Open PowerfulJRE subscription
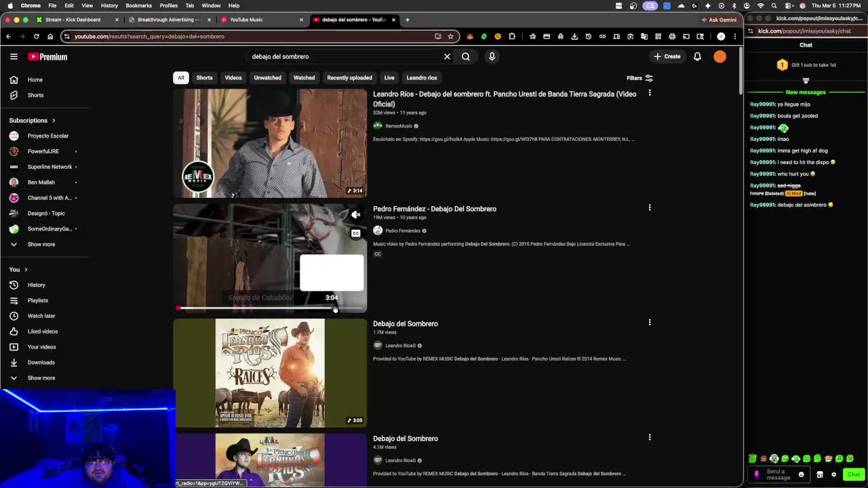This screenshot has width=868, height=488. click(x=44, y=152)
